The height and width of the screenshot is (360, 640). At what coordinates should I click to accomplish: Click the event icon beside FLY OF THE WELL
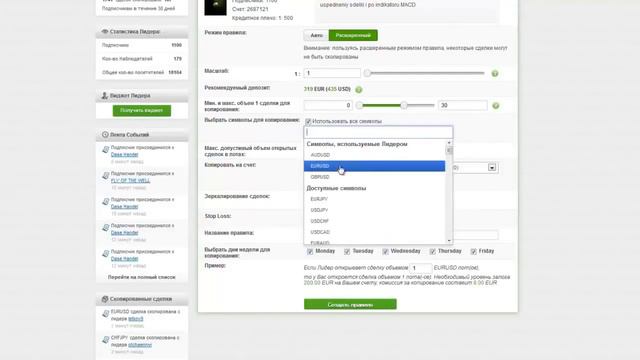point(105,176)
